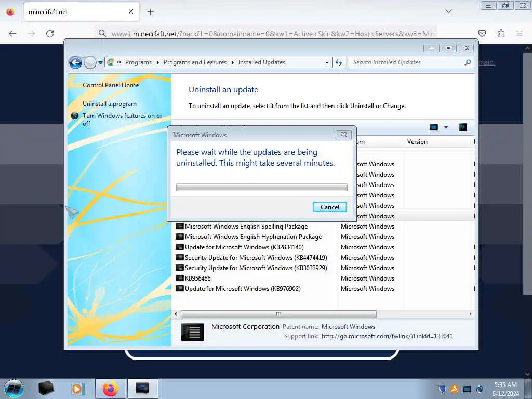Click the Programs breadcrumb
Image resolution: width=532 pixels, height=399 pixels.
[x=138, y=62]
